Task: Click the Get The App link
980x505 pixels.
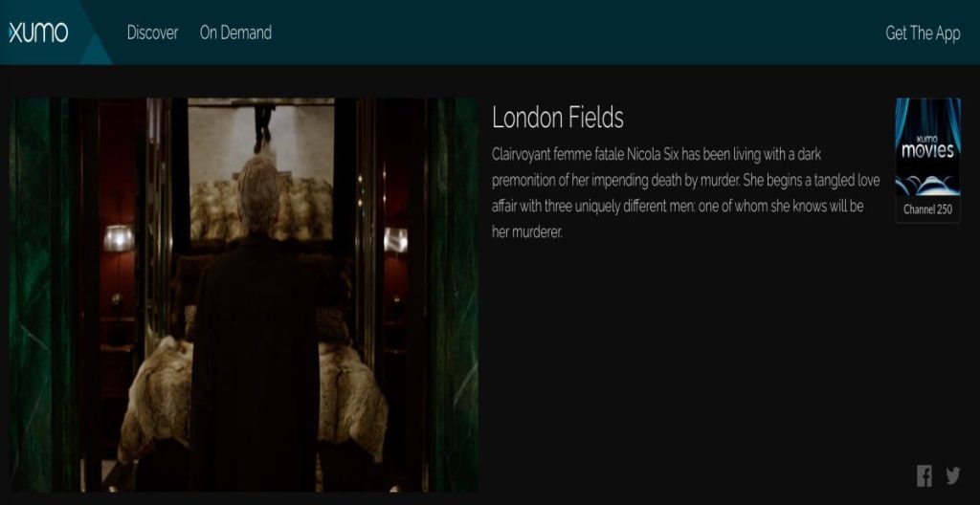Action: click(923, 33)
